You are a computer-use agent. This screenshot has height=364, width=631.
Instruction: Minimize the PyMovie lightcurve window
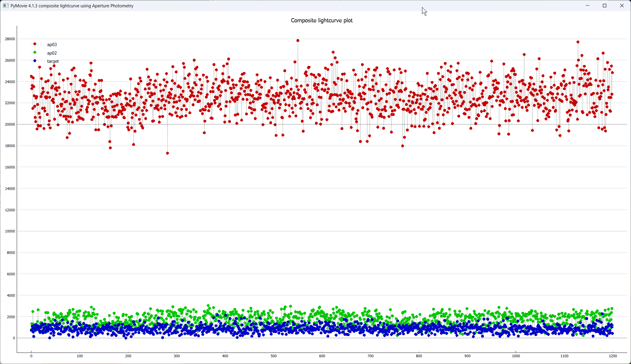(588, 6)
